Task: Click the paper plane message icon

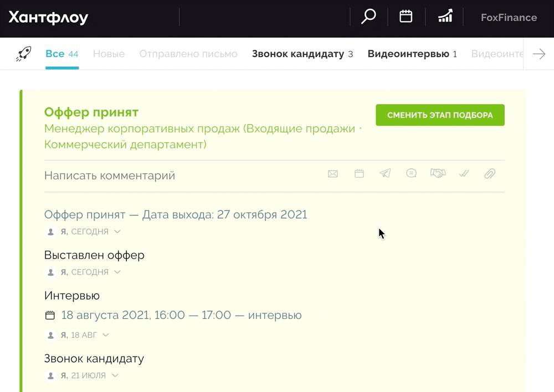Action: pos(385,174)
